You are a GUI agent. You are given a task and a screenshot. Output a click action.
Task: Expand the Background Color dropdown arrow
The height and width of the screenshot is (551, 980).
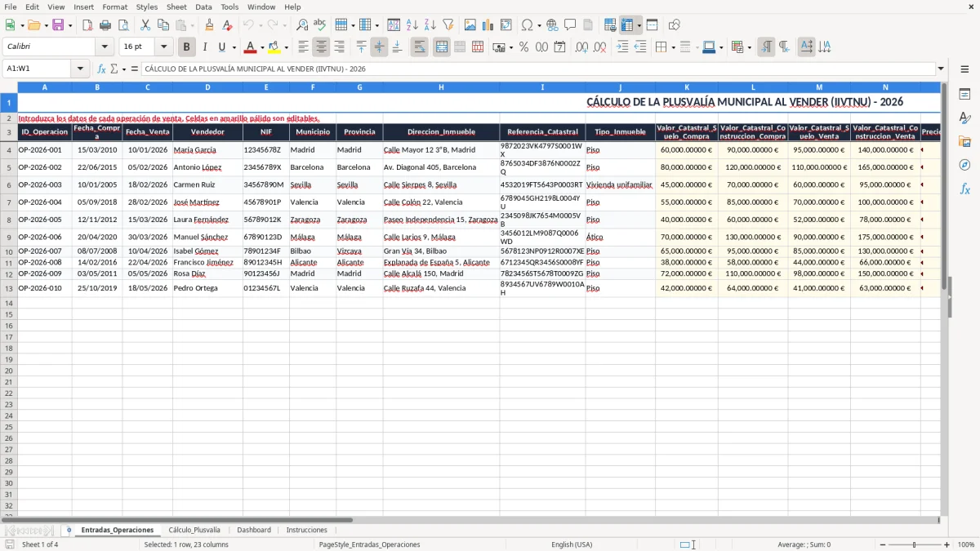[286, 47]
